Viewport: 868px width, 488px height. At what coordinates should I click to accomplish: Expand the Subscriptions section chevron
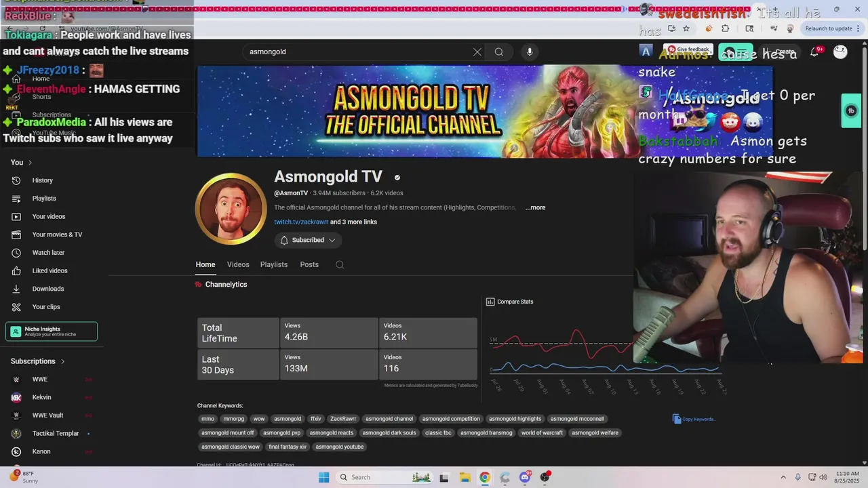tap(62, 362)
